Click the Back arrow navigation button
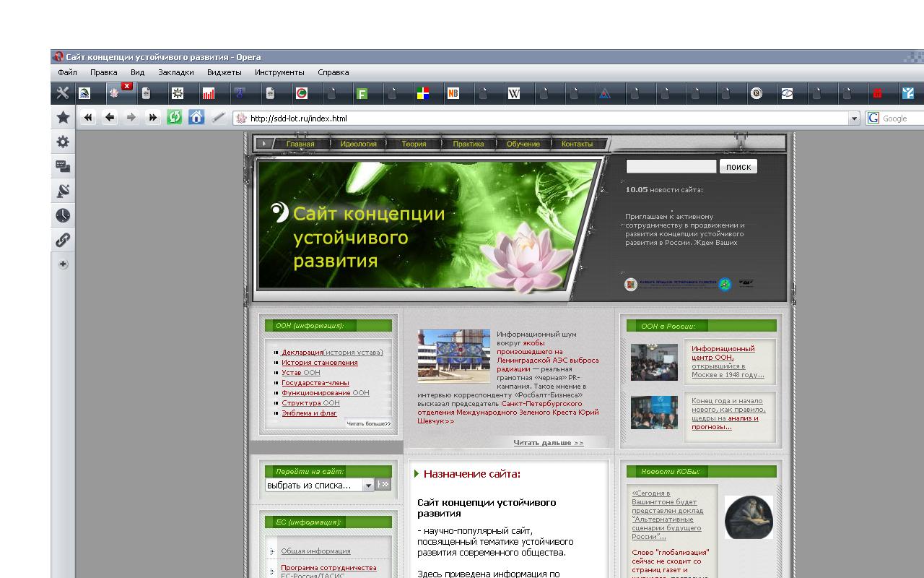 coord(110,118)
